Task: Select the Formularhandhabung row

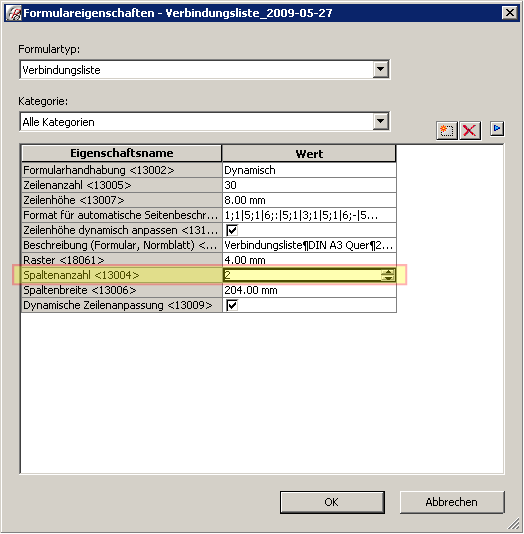Action: [209, 170]
